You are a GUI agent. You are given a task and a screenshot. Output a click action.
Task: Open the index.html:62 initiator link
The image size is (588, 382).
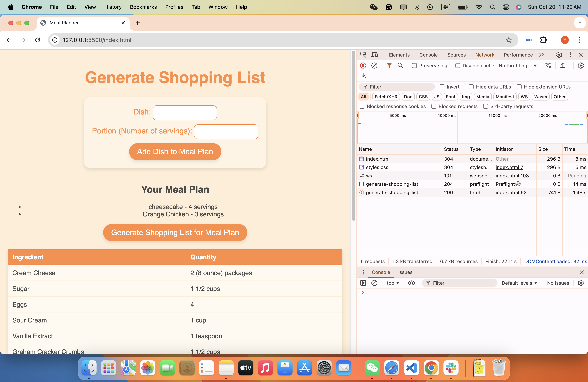click(511, 192)
